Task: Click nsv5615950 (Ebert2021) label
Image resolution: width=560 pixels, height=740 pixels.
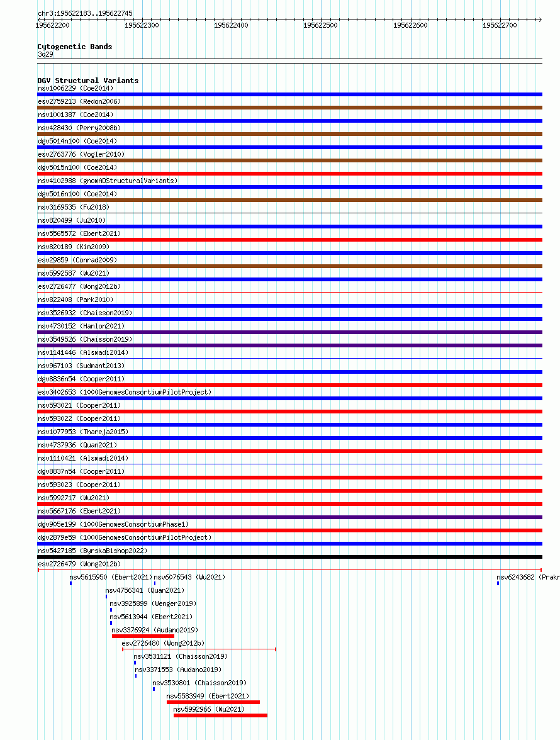Action: (111, 577)
